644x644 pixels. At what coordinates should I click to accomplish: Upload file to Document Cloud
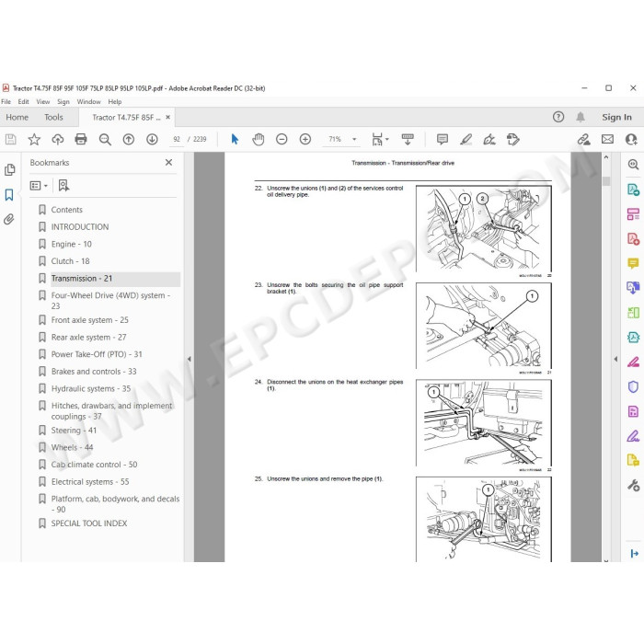[x=57, y=140]
